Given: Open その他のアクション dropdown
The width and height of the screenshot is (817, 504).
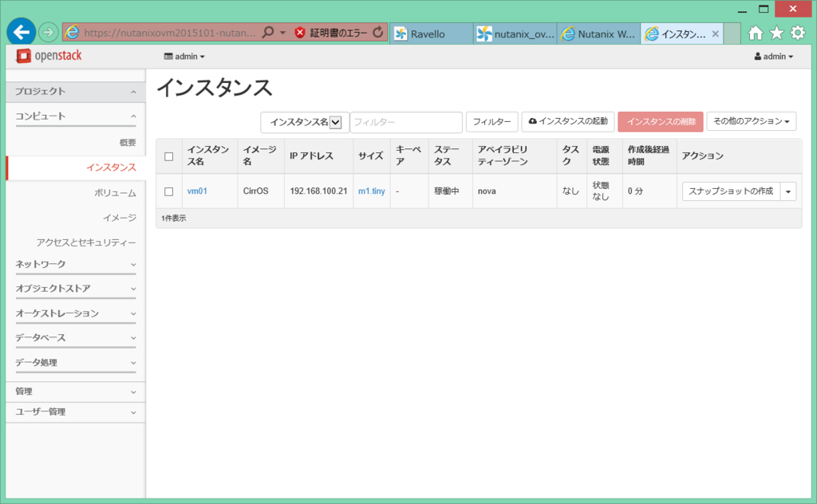Looking at the screenshot, I should [x=752, y=121].
